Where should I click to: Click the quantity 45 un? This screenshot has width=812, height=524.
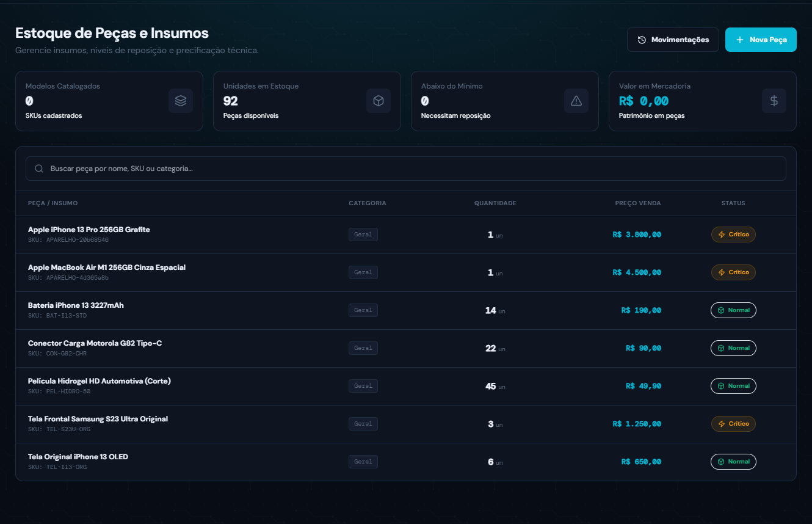495,386
